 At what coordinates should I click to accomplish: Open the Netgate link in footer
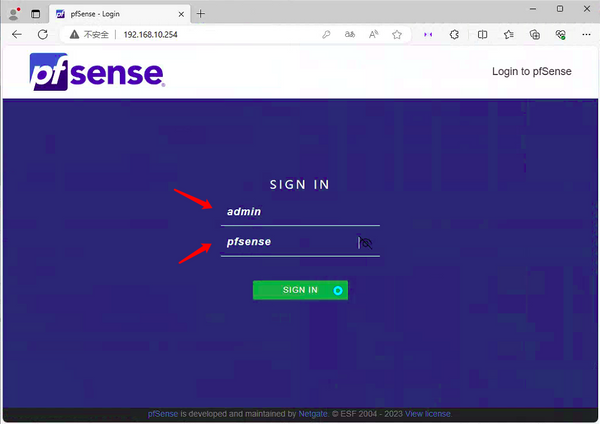coord(313,413)
